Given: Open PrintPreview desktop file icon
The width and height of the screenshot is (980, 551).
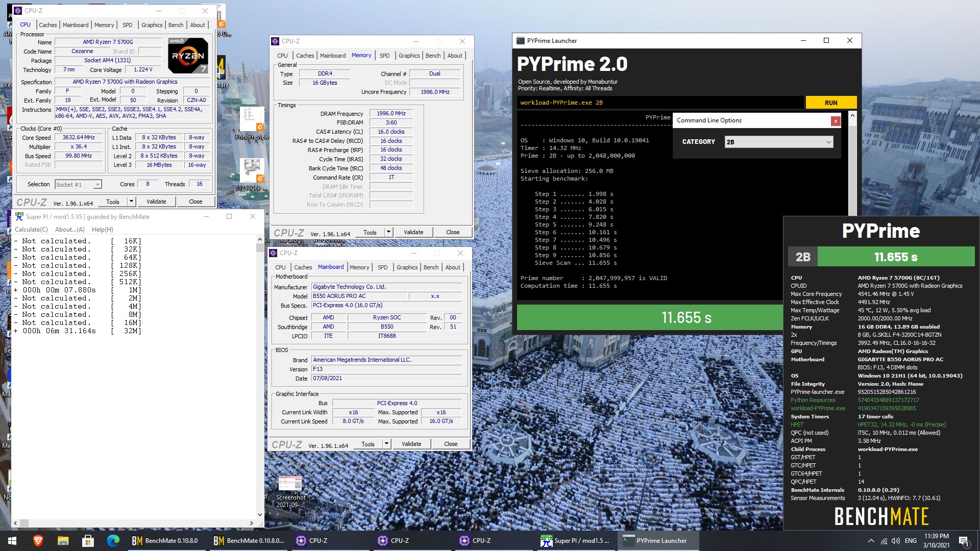Looking at the screenshot, I should 252,124.
